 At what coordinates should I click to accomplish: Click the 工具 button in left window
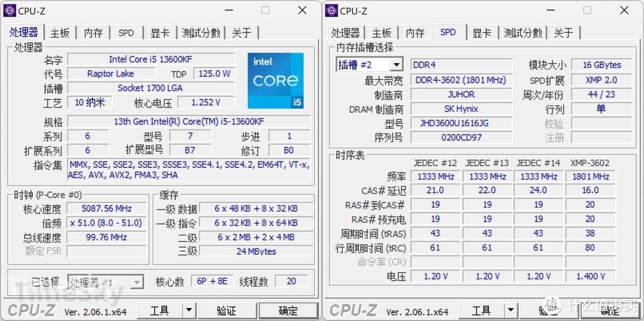[160, 311]
